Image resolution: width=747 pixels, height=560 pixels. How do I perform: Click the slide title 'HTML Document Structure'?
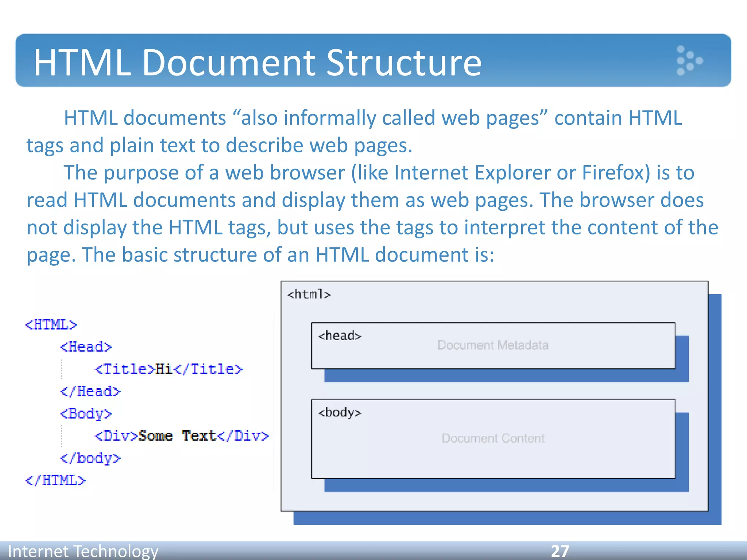pos(258,63)
